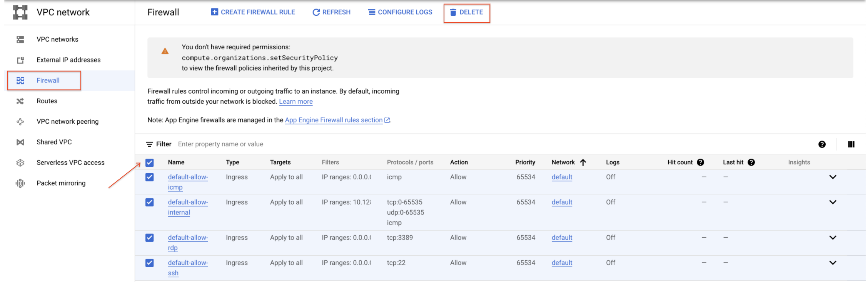Click the VPC networks sidebar icon
868x285 pixels.
click(20, 39)
